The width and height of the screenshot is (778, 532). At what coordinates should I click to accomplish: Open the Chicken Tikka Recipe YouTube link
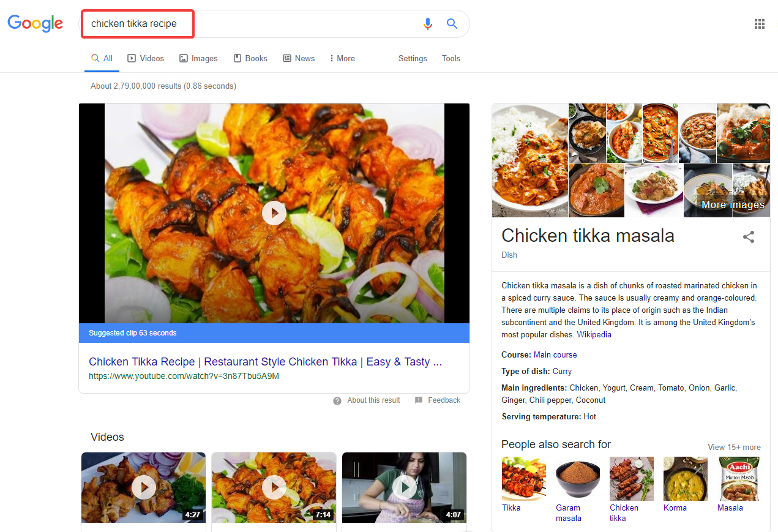265,362
